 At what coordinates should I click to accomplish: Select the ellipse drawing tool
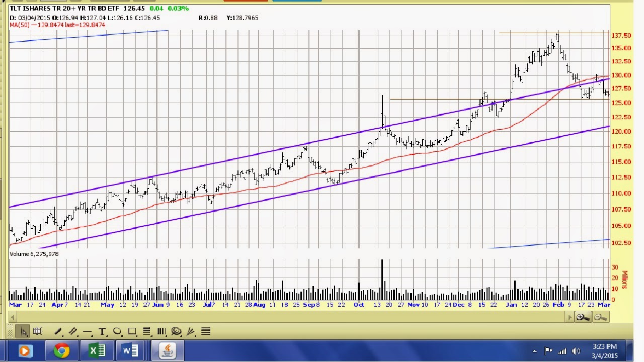117,331
